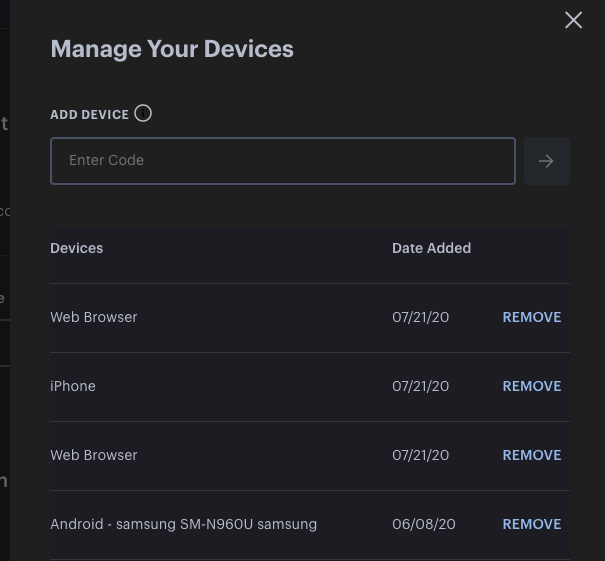Select the second Web Browser entry

coord(94,455)
